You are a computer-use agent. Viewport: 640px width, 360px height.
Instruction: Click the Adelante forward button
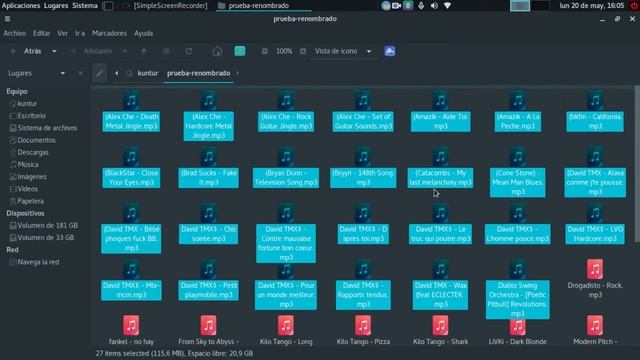(x=92, y=51)
